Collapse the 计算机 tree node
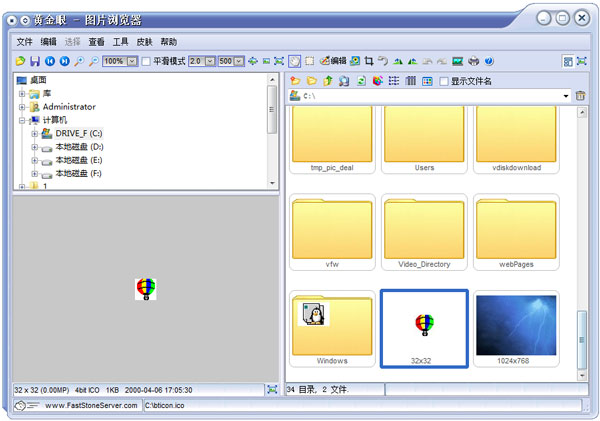The image size is (600, 421). [x=22, y=121]
